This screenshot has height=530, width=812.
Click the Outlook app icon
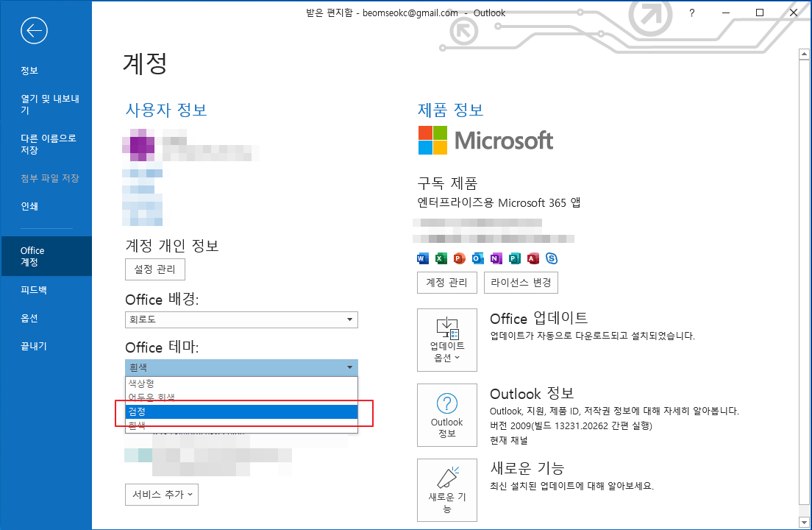(478, 258)
